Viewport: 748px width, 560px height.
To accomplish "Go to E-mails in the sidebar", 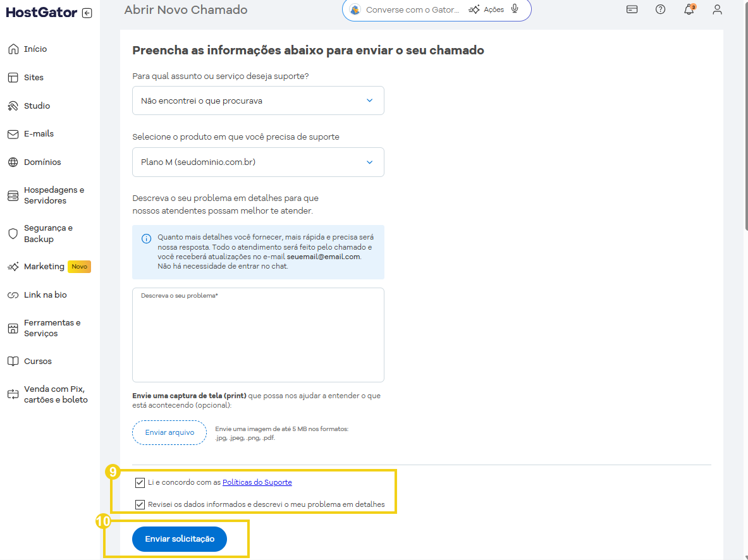I will pyautogui.click(x=39, y=134).
